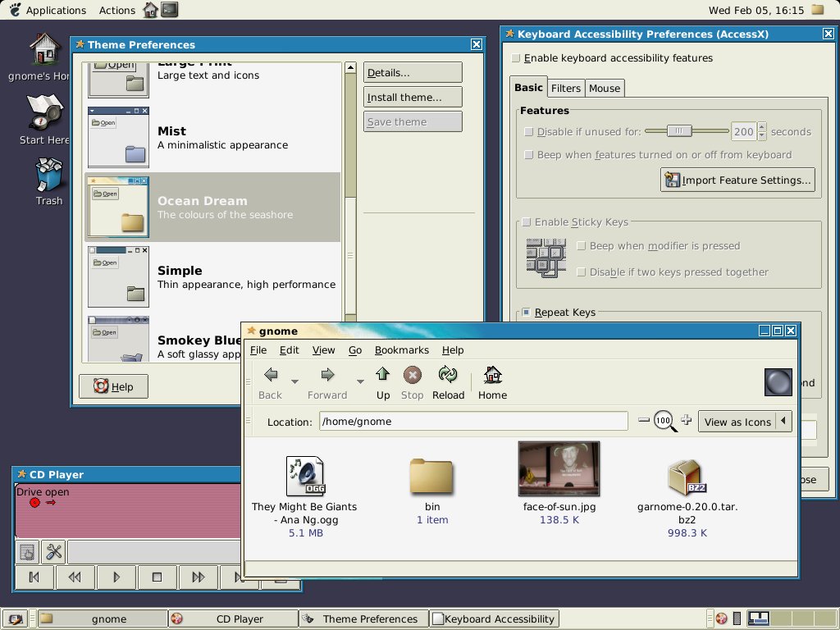The height and width of the screenshot is (630, 840).
Task: Open the Trash desktop icon
Action: pos(48,175)
